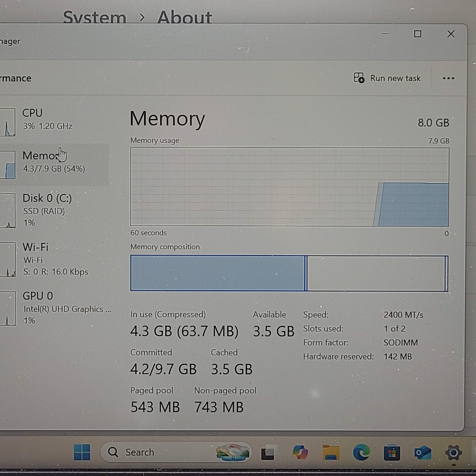The height and width of the screenshot is (476, 476).
Task: Open File Explorer from the taskbar
Action: click(331, 452)
